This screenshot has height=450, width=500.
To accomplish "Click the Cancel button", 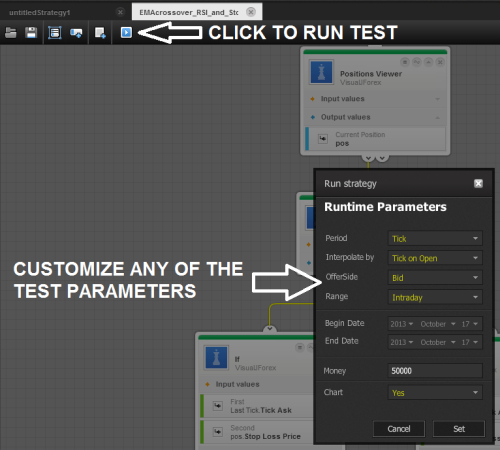I will point(399,429).
